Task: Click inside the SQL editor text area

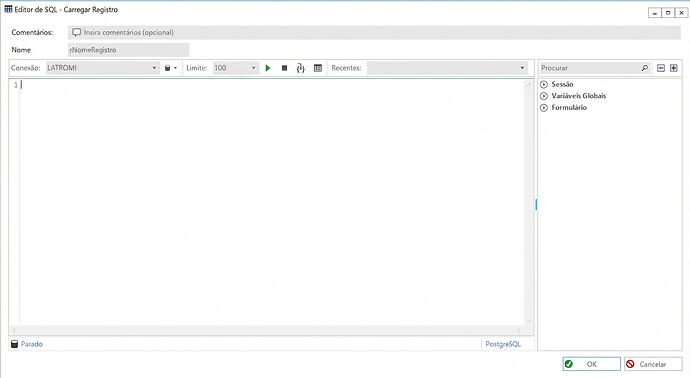Action: coord(273,202)
